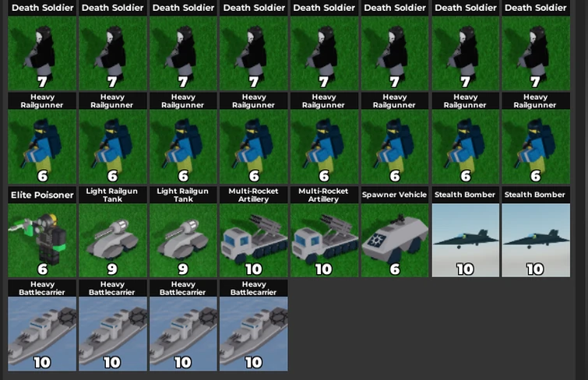This screenshot has width=588, height=380.
Task: Select the last Heavy Railgunner card
Action: (x=536, y=139)
